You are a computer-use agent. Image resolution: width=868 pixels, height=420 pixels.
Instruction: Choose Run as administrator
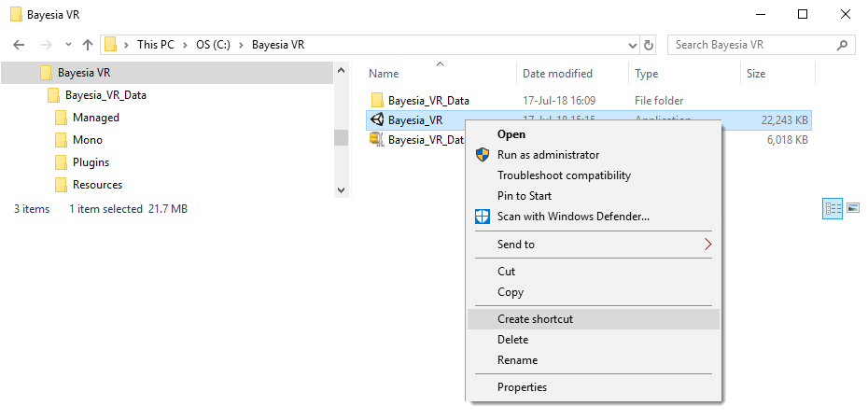tap(548, 155)
